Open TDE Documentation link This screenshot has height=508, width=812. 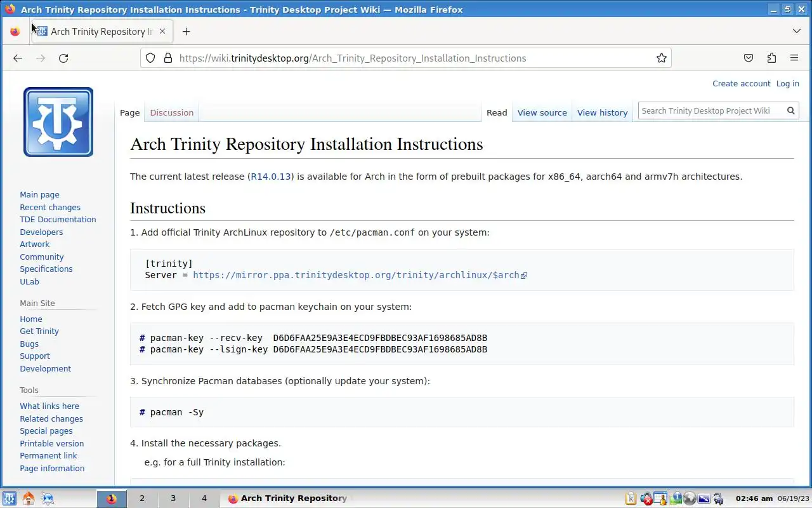point(58,220)
